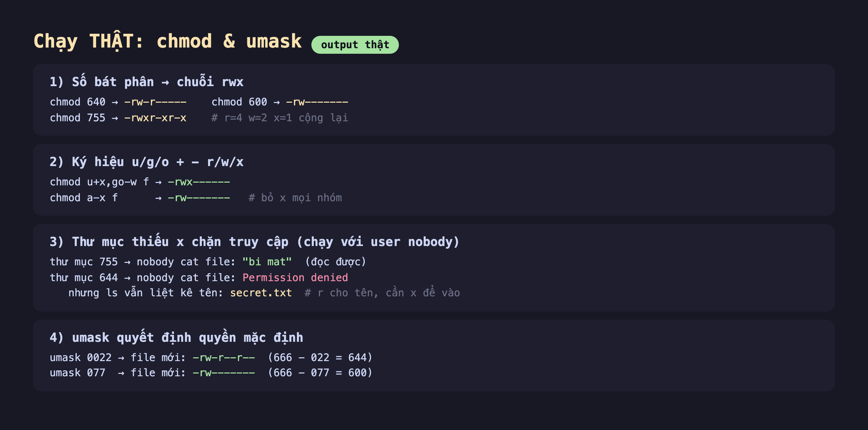This screenshot has height=430, width=868.
Task: Click the '-rw-r-----' permission string
Action: (155, 102)
